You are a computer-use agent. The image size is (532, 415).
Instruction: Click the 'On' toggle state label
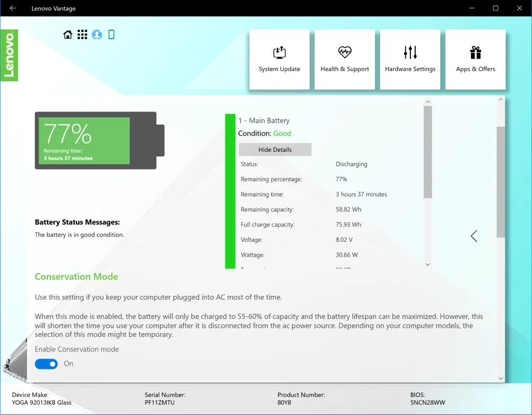69,364
